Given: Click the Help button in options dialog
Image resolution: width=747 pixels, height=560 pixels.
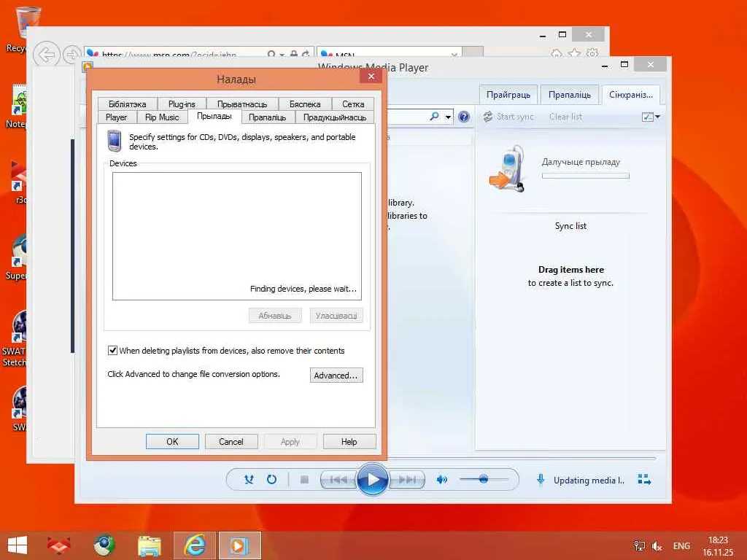Looking at the screenshot, I should (349, 441).
